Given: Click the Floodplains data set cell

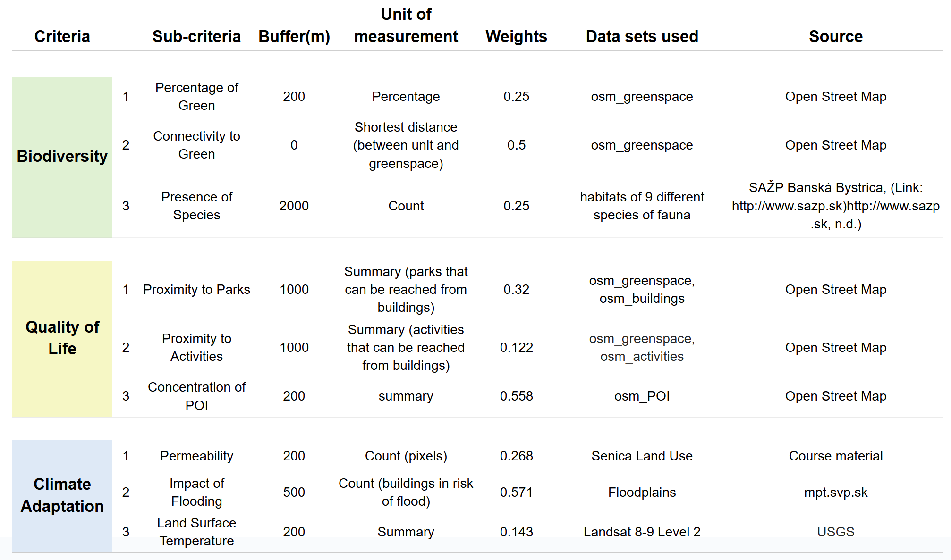Looking at the screenshot, I should click(x=642, y=492).
